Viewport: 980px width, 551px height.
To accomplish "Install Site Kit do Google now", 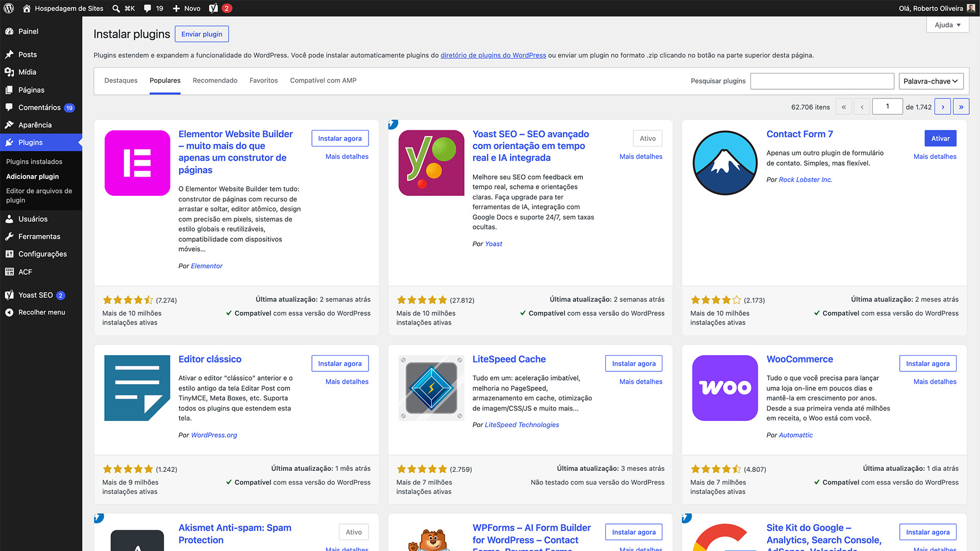I will click(928, 532).
